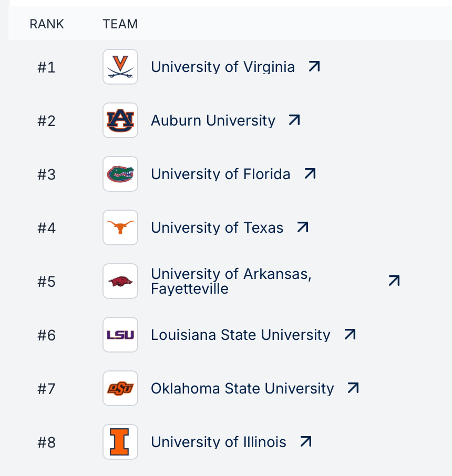Click external arrow next to University of Florida
The height and width of the screenshot is (476, 452).
(x=310, y=173)
